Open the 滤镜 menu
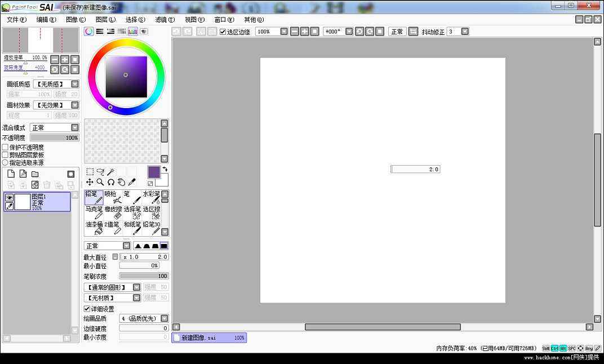Viewport: 604px width, 364px height. tap(165, 20)
